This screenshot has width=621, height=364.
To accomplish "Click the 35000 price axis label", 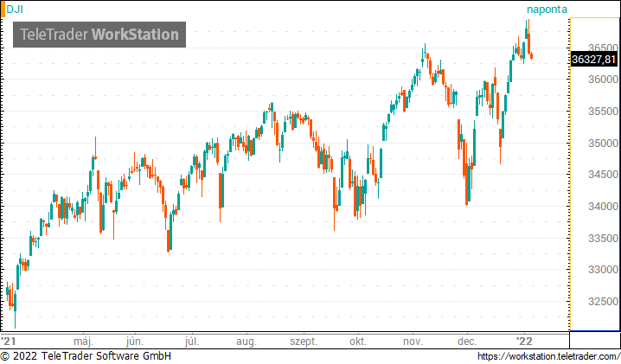I will [603, 144].
